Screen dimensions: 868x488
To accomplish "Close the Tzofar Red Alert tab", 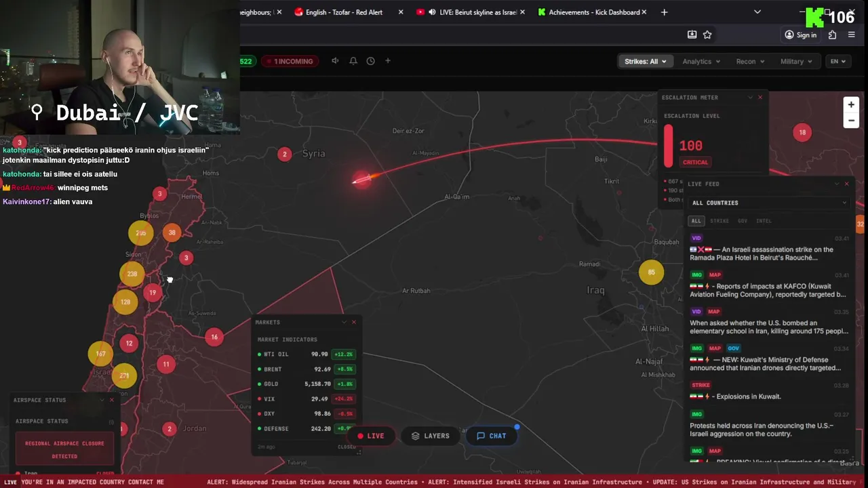I will [401, 12].
